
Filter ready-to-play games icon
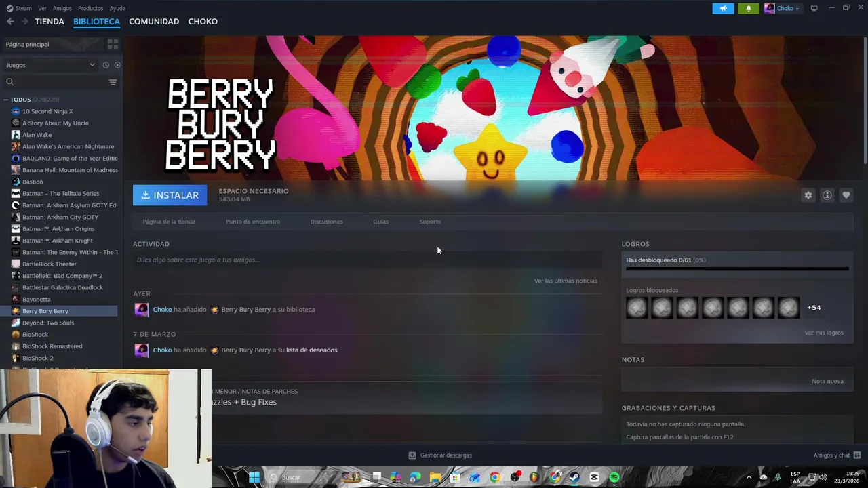pos(117,65)
